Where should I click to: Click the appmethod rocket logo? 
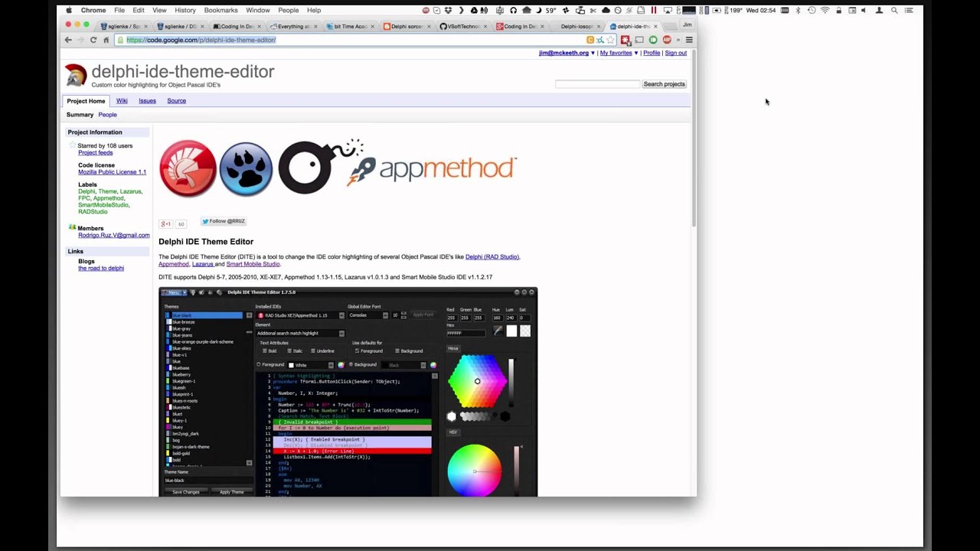(x=433, y=170)
